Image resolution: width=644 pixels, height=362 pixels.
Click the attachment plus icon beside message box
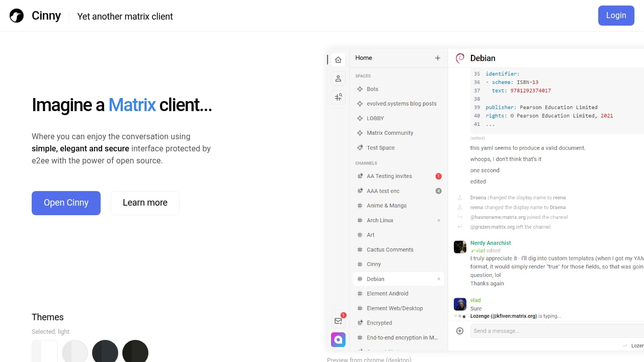point(459,330)
